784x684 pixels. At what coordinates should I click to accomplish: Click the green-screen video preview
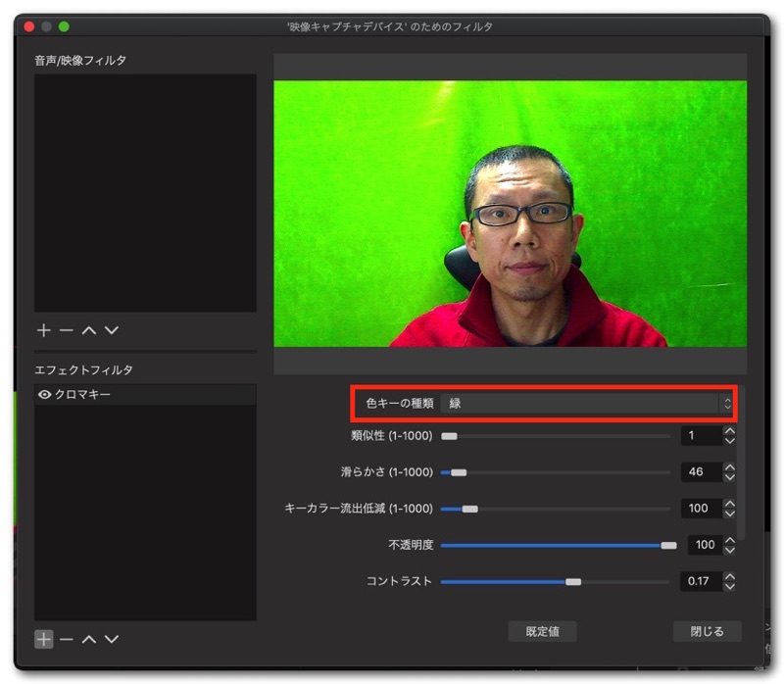[510, 214]
